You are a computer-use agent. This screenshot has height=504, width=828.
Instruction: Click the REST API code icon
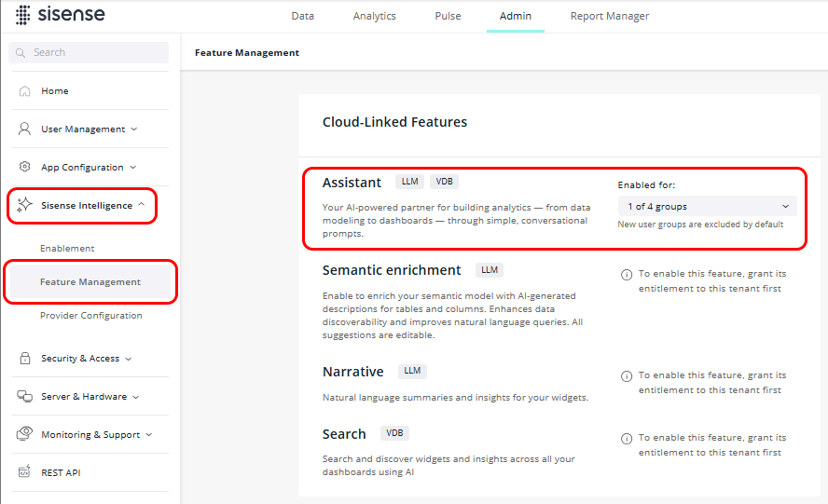coord(24,471)
